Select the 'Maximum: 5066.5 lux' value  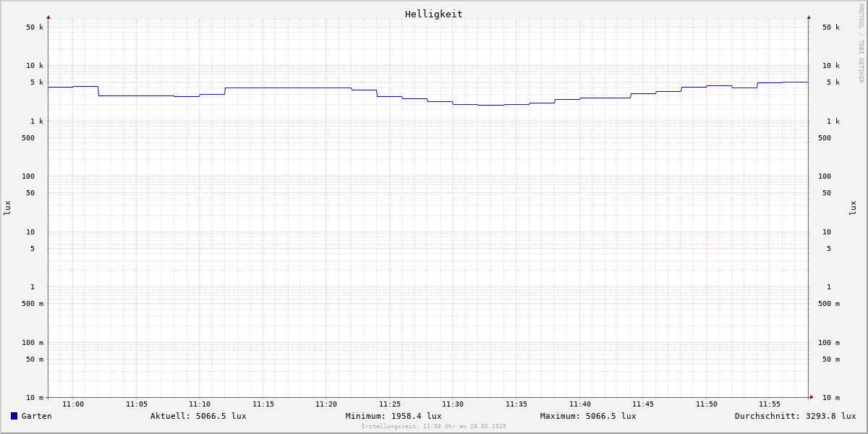tap(588, 416)
